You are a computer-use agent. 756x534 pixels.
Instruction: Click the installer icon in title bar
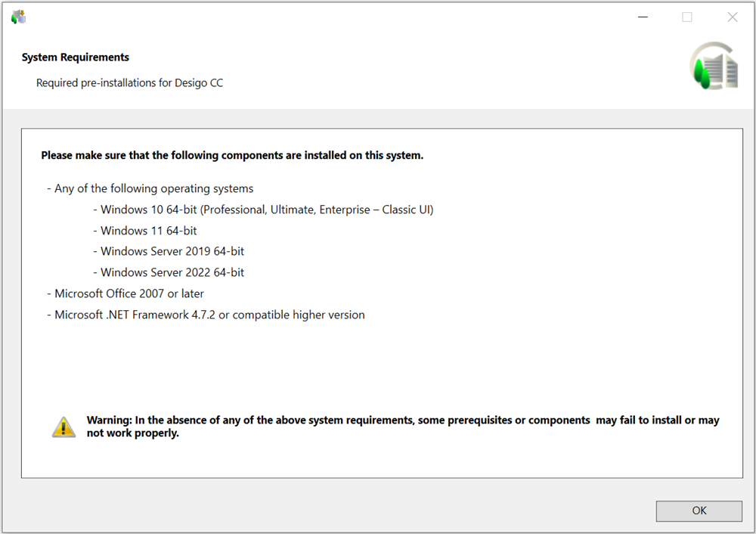click(18, 17)
